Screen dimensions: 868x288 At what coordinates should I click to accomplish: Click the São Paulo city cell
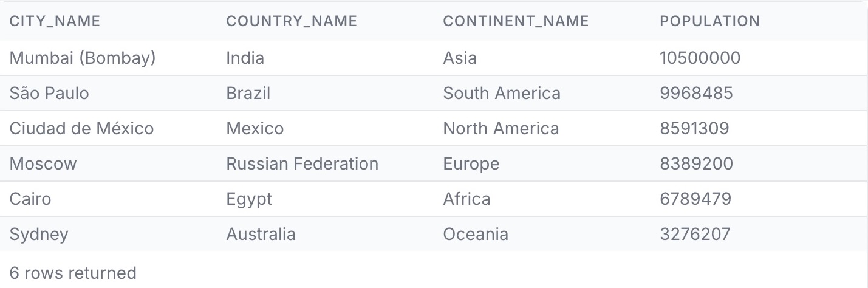pyautogui.click(x=49, y=94)
